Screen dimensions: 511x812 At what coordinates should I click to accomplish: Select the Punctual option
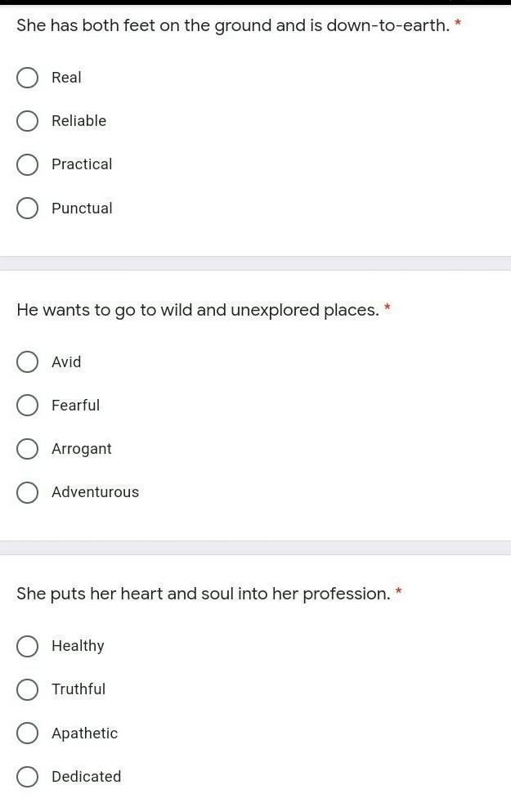pyautogui.click(x=27, y=209)
